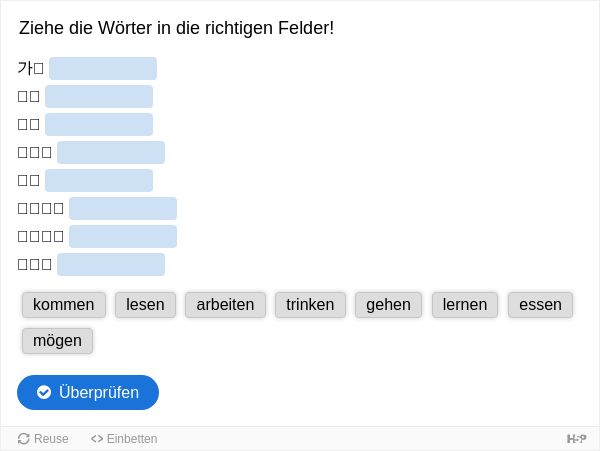Viewport: 600px width, 451px height.
Task: Click the 'gehen' word tile
Action: coord(388,305)
